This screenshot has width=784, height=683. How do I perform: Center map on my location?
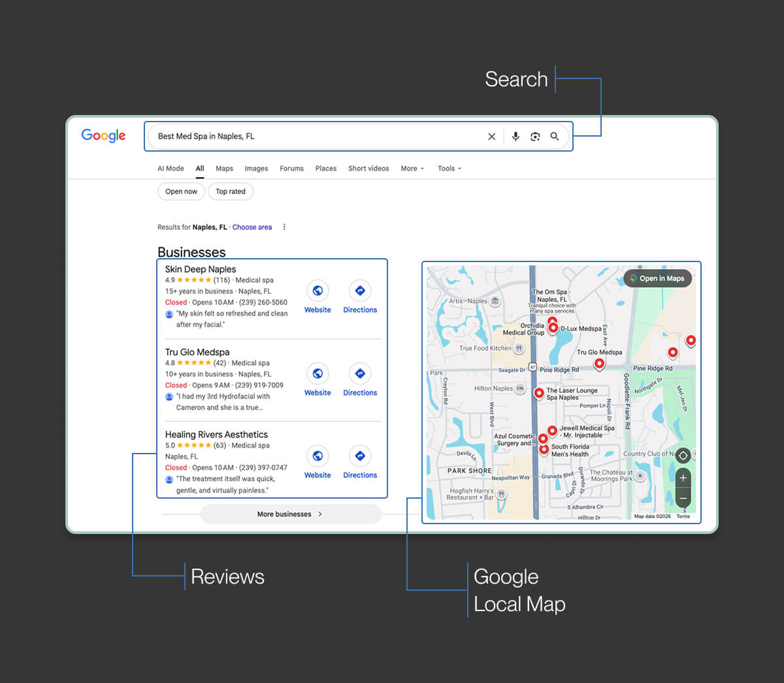(x=683, y=456)
